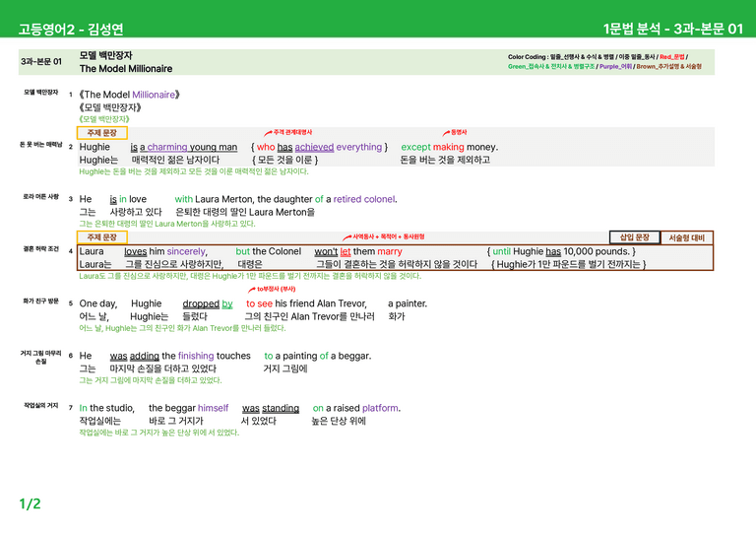This screenshot has width=756, height=535.
Task: Click the Korean translation '{ 모든 것을 이룬 }'
Action: coord(284,160)
